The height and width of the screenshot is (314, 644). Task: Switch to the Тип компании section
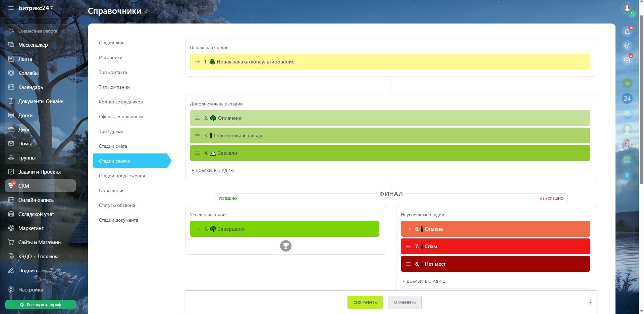click(114, 87)
